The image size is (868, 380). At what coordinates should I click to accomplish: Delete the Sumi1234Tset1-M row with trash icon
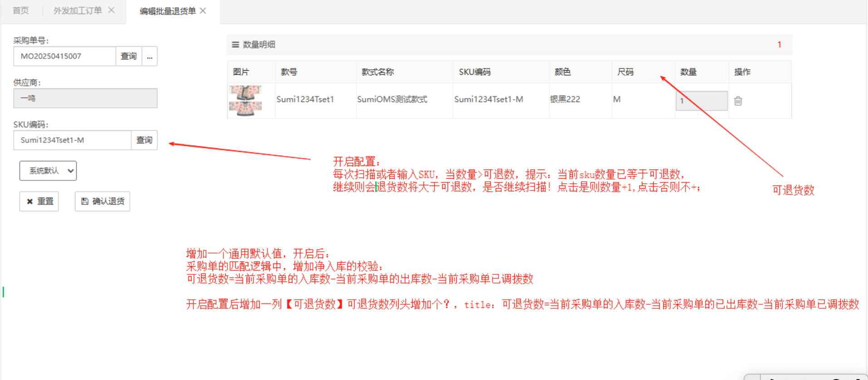(x=738, y=101)
